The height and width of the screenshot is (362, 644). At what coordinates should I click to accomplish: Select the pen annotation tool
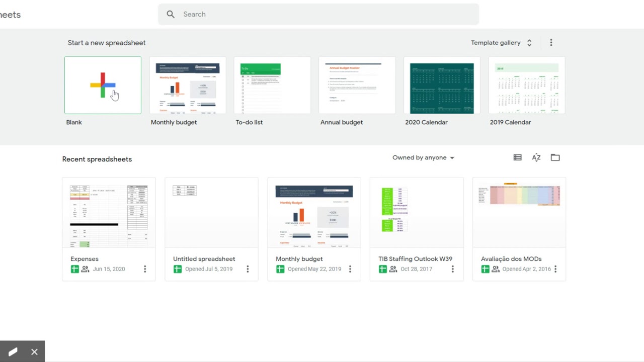coord(13,352)
